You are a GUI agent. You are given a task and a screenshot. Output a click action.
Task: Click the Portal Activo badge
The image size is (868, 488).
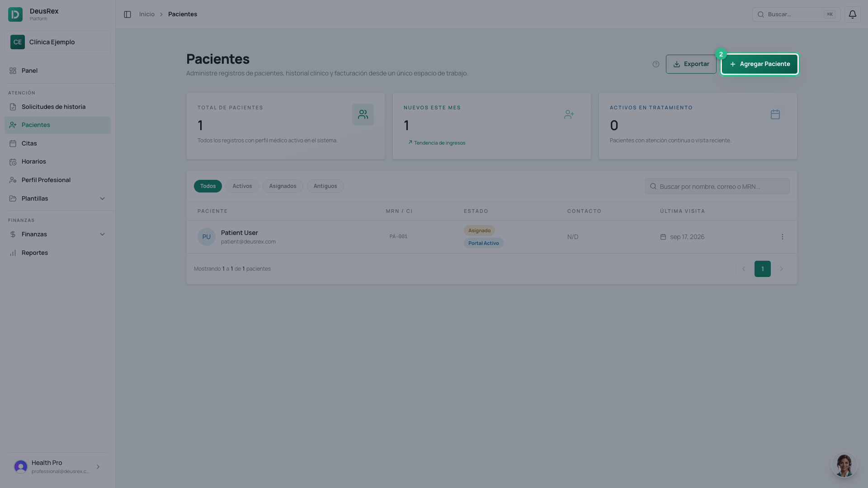coord(484,243)
